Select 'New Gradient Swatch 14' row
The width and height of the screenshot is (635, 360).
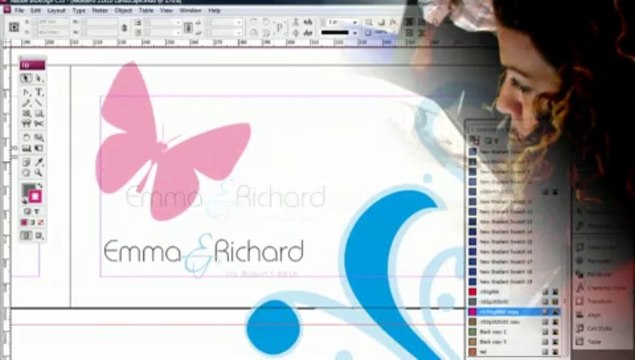click(x=514, y=232)
